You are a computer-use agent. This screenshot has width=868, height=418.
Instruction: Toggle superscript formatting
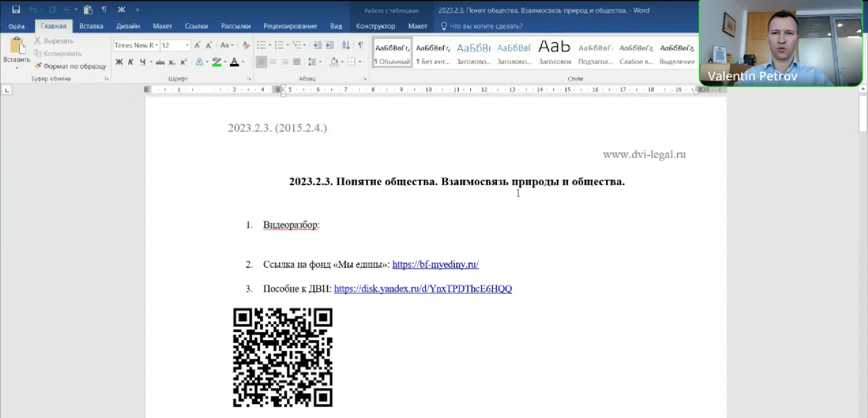[184, 62]
